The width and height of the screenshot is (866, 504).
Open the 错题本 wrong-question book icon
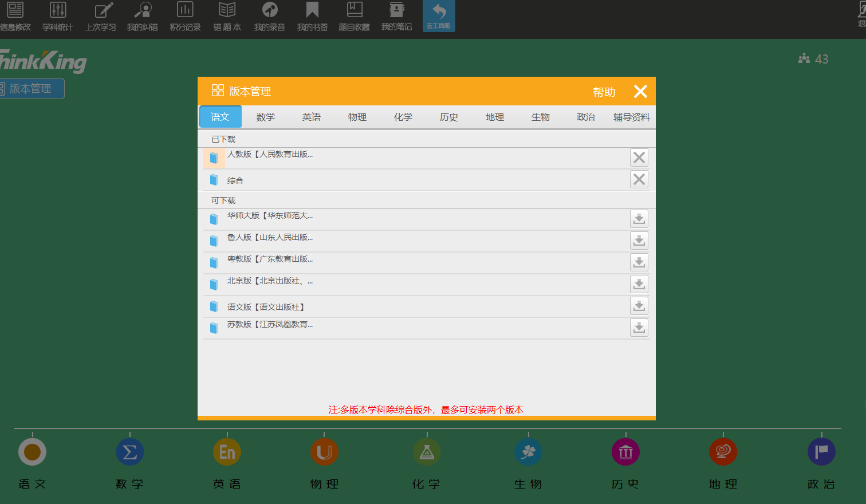227,16
